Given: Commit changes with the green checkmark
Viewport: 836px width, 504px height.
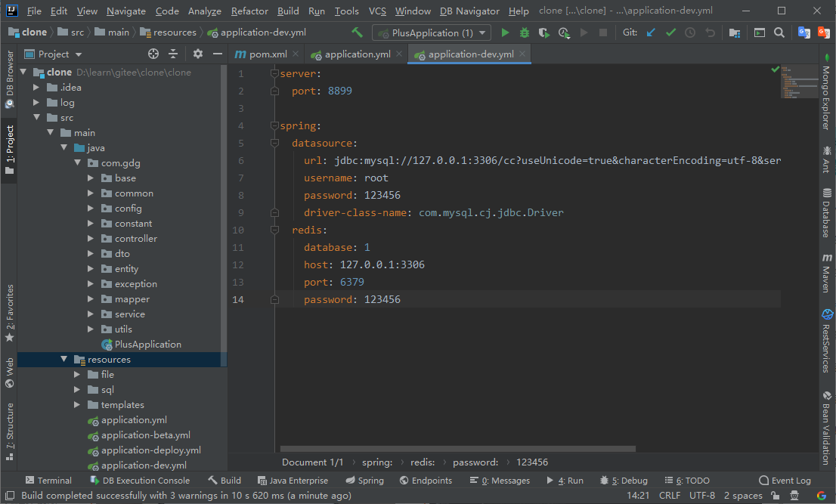Looking at the screenshot, I should [670, 32].
